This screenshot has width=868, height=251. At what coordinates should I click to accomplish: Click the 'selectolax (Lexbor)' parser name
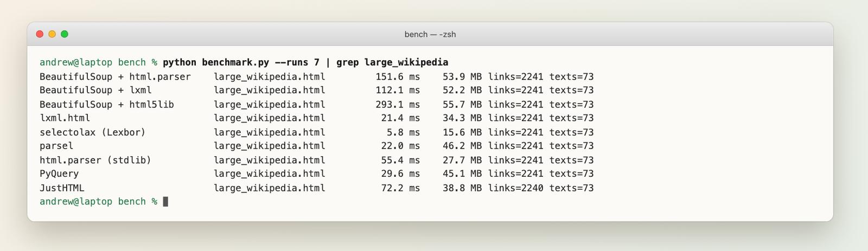click(x=93, y=132)
